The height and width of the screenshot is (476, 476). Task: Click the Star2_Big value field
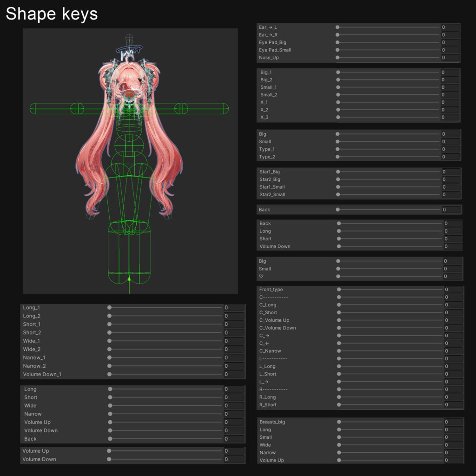pyautogui.click(x=451, y=179)
